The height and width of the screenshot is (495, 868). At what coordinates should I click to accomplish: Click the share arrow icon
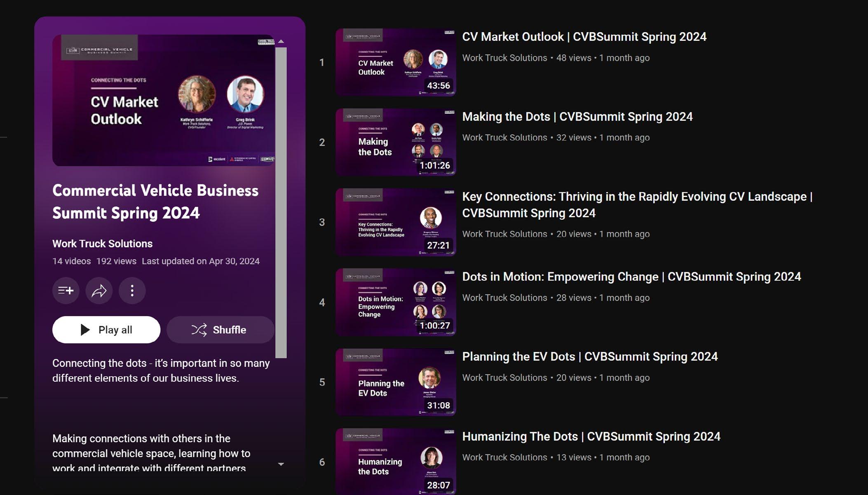click(99, 291)
